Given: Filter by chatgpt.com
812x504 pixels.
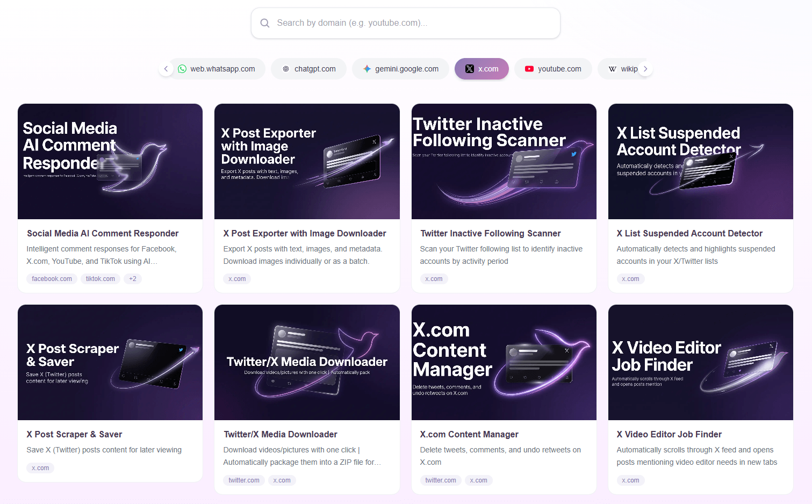Looking at the screenshot, I should [x=309, y=69].
